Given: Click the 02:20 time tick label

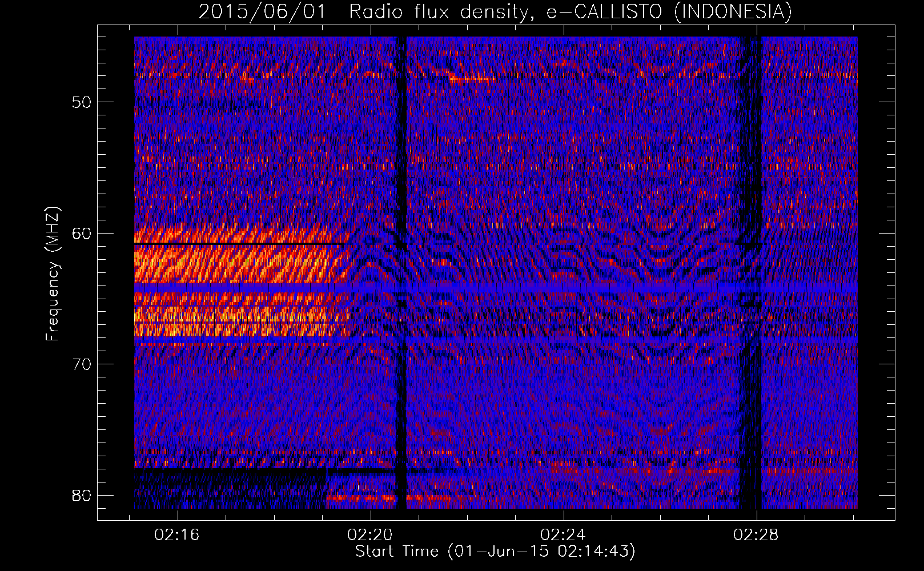Looking at the screenshot, I should 370,535.
